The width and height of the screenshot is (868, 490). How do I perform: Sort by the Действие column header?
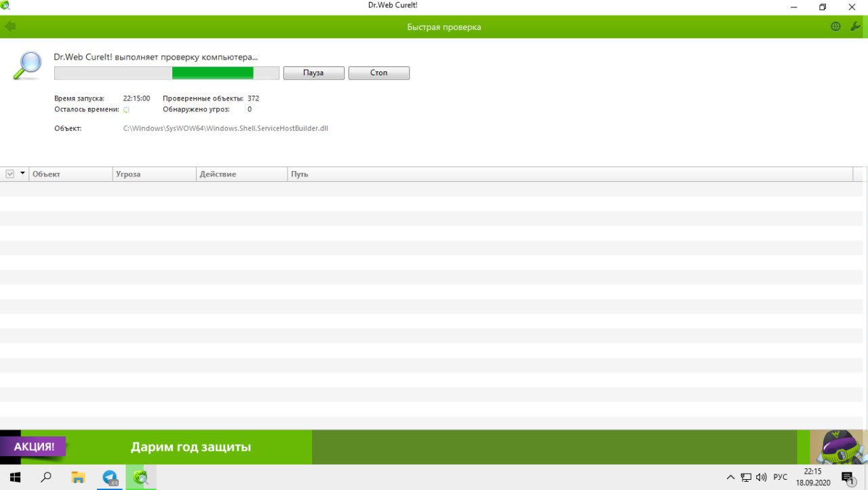242,174
